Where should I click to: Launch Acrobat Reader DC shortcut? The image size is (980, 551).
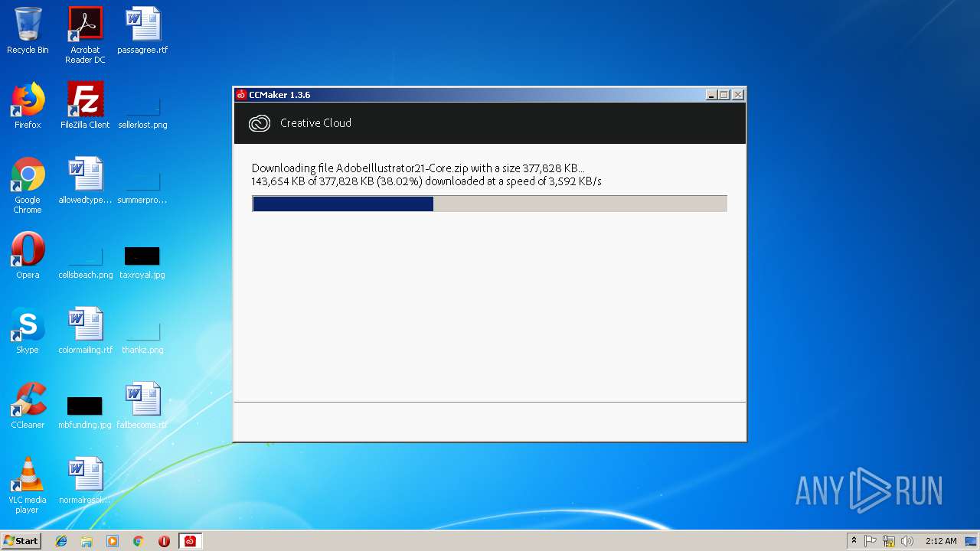click(85, 35)
